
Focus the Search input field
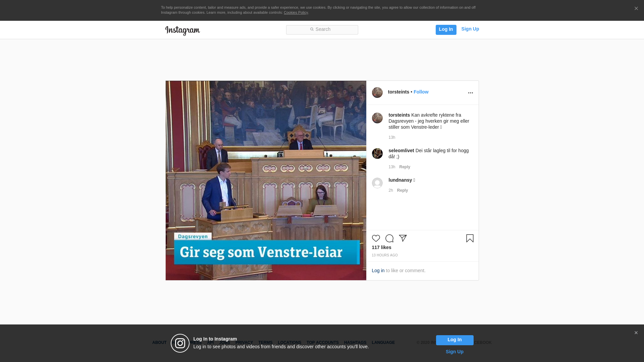pos(322,30)
